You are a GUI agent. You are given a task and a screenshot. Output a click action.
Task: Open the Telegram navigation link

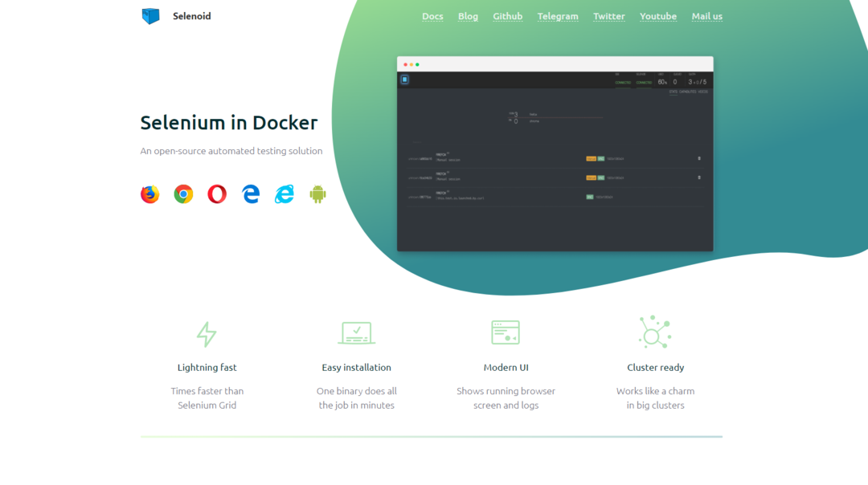558,17
